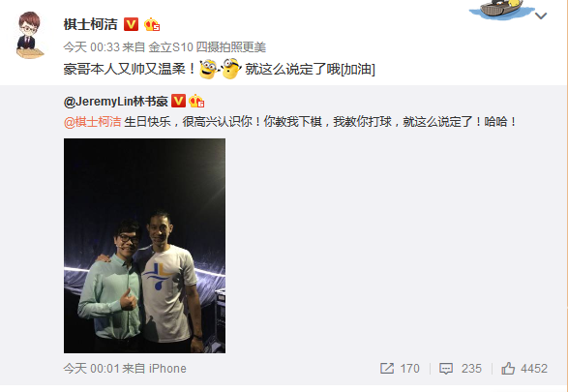Click the iPhone source link
Viewport: 568px width, 392px height.
(167, 369)
